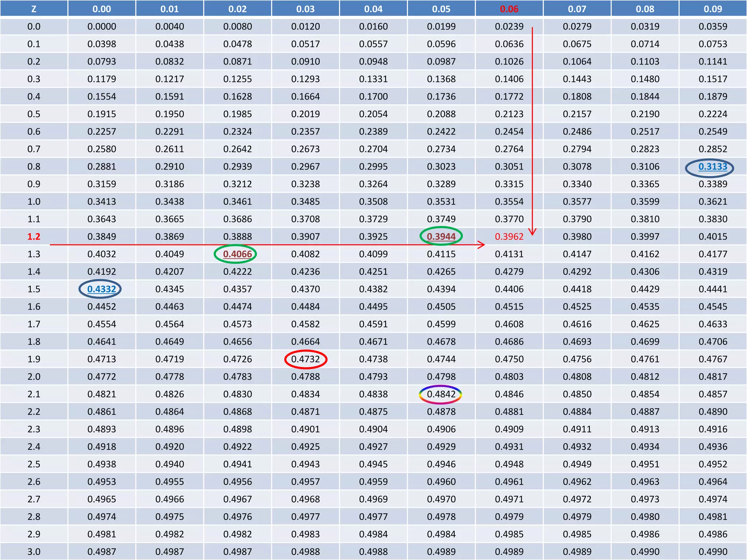Click the red 0.3962 cell
This screenshot has width=747, height=560.
[x=509, y=237]
